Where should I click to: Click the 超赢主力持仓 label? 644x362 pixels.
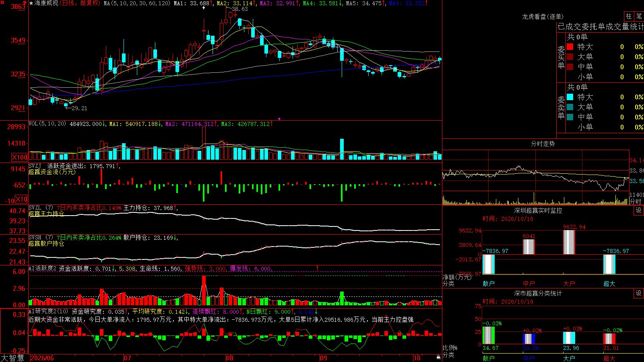(x=46, y=214)
